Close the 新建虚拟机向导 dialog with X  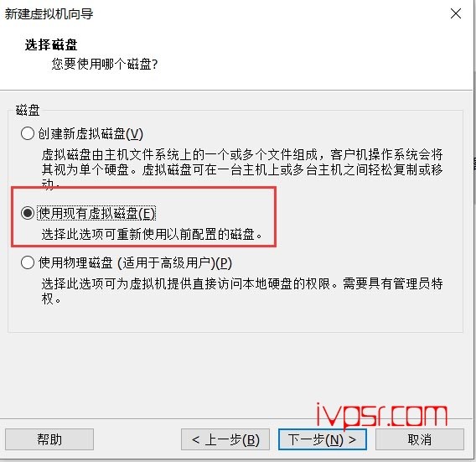[x=456, y=13]
